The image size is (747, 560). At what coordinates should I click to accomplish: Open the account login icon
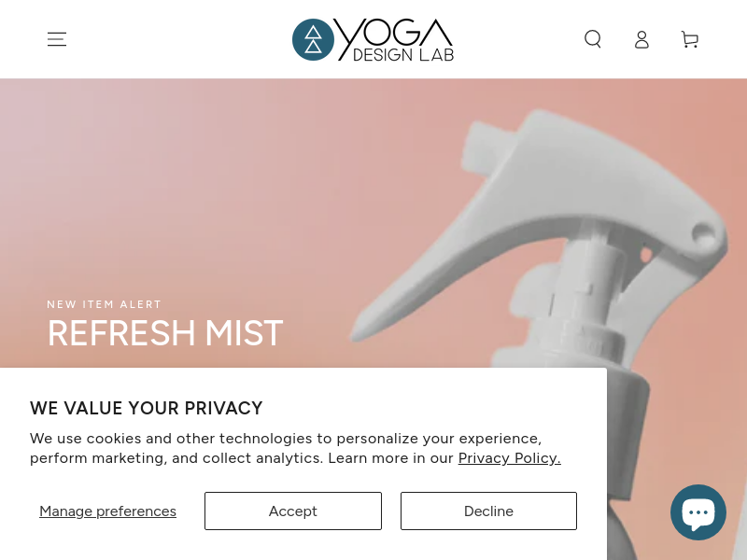click(x=641, y=39)
